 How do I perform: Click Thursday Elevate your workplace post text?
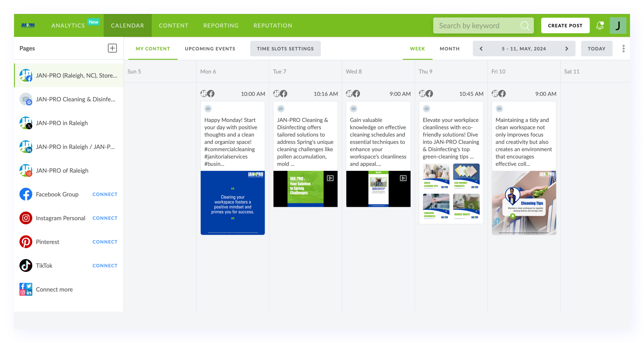(x=451, y=138)
